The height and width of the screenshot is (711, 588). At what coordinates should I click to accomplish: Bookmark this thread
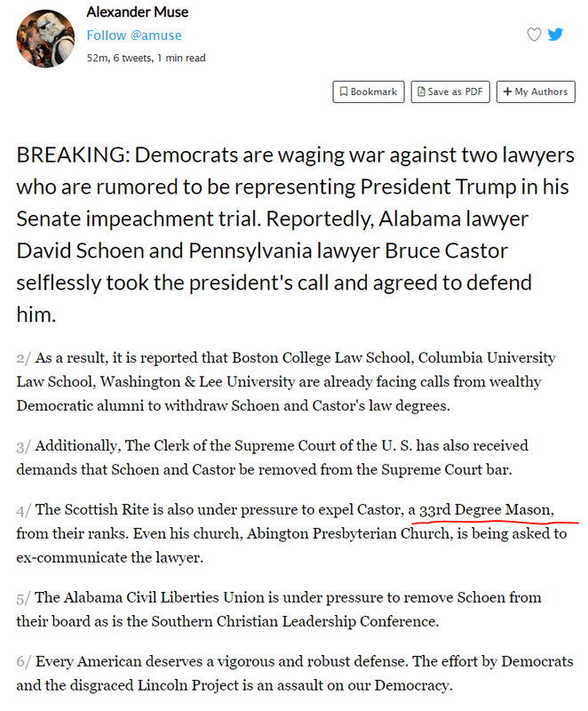click(369, 92)
